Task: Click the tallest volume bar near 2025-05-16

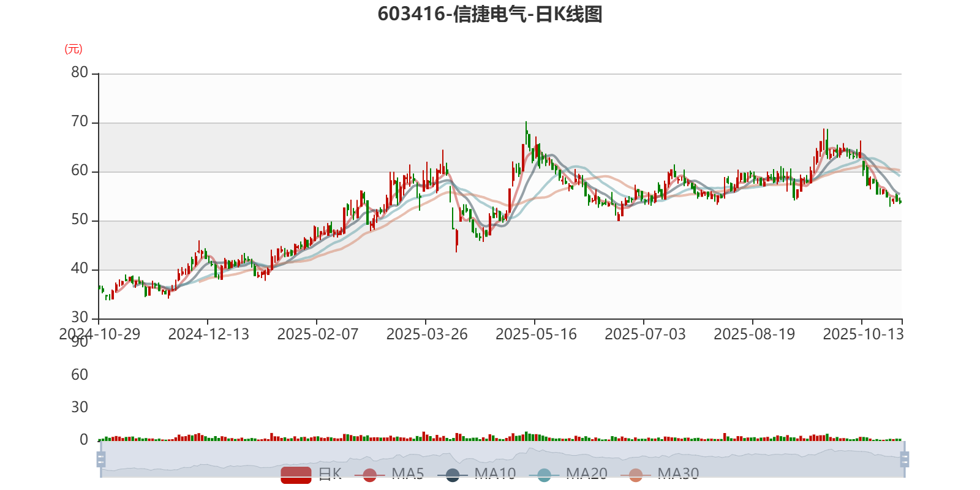Action: (526, 436)
